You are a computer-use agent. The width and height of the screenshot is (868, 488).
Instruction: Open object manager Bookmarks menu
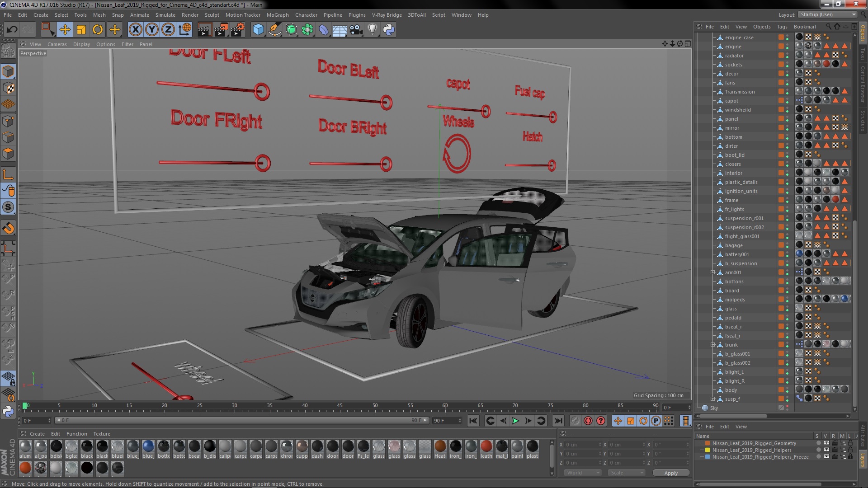pos(805,27)
